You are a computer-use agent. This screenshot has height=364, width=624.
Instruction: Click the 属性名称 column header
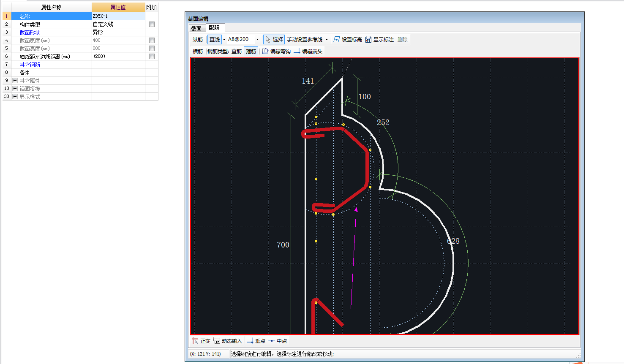click(x=52, y=7)
